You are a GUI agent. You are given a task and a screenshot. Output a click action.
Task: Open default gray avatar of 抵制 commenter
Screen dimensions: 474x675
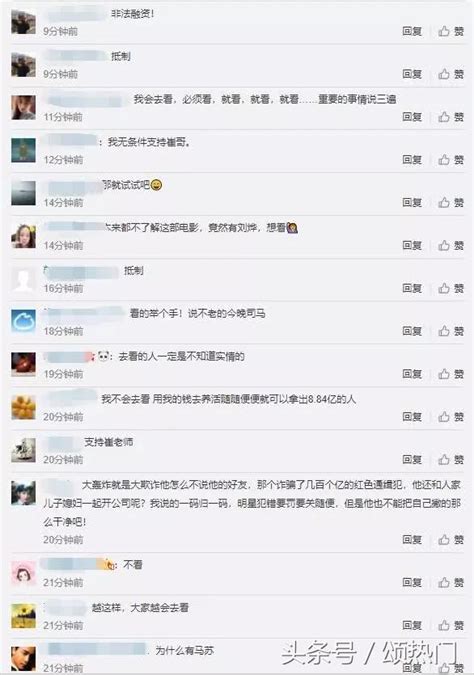point(23,279)
